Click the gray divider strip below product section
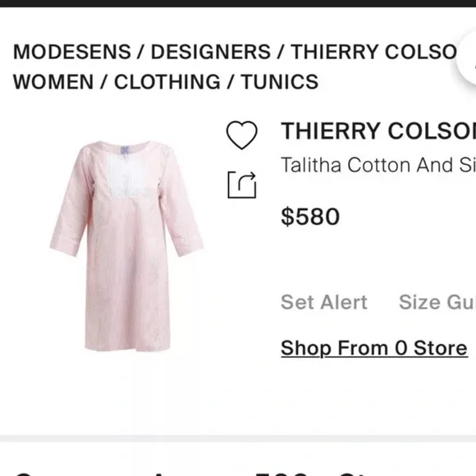Viewport: 476px width, 476px height. 238,438
